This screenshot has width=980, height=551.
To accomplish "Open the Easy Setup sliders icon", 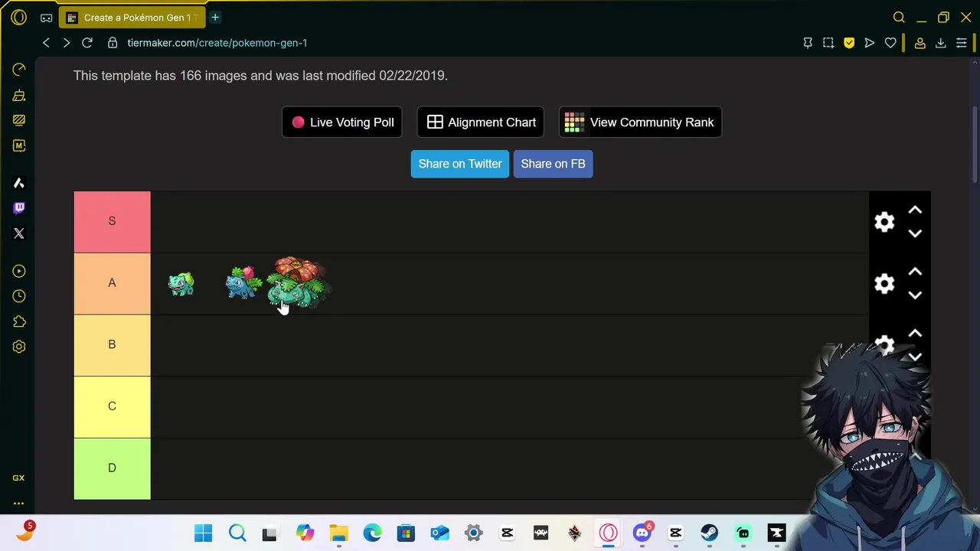I will tap(962, 43).
